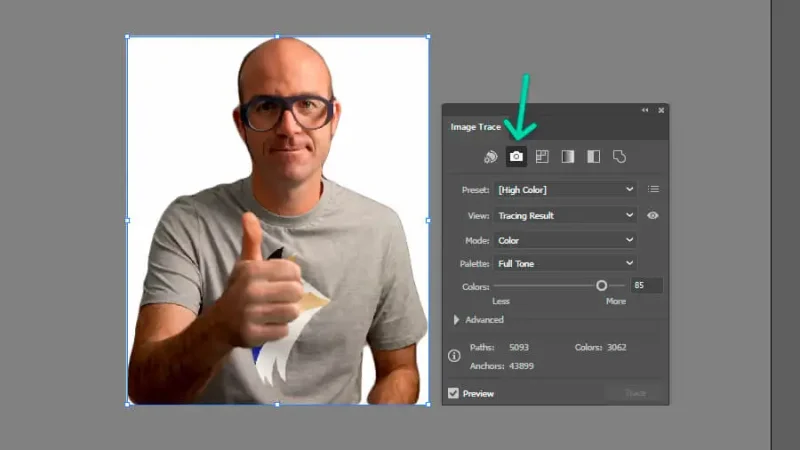Click the top-center selection handle of image
Screen dimensions: 800x450
coord(277,37)
